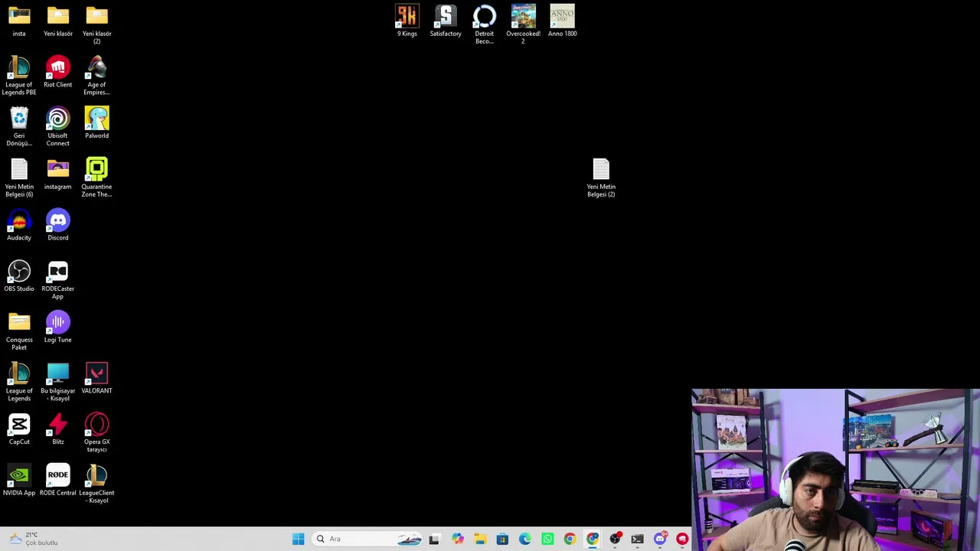Select the NVIDIA App desktop icon
This screenshot has height=551, width=980.
click(19, 481)
